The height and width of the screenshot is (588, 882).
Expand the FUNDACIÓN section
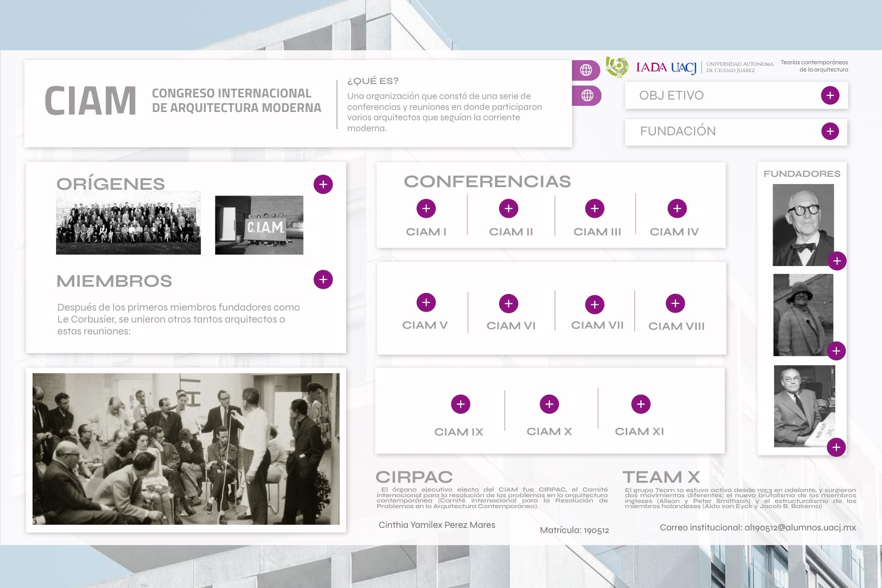(830, 131)
